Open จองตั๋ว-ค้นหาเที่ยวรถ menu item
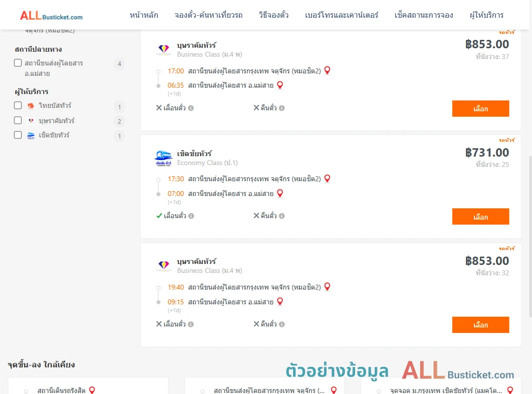Viewport: 532px width, 394px height. click(208, 15)
